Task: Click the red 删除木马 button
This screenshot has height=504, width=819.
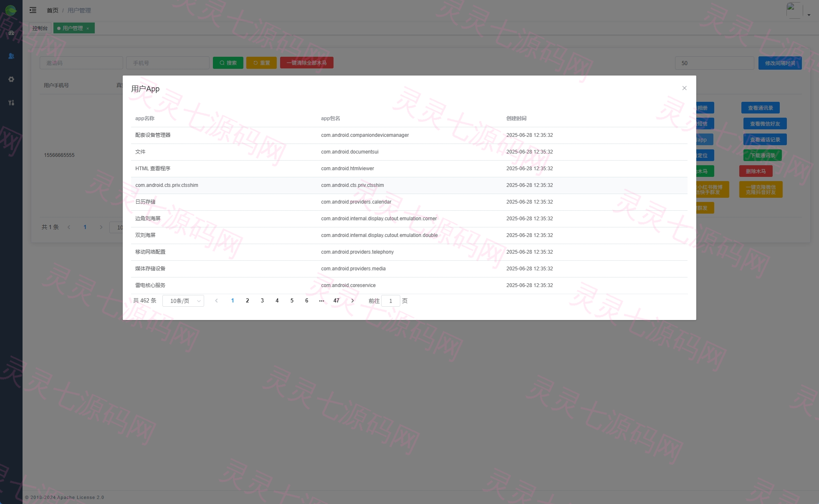Action: [756, 171]
